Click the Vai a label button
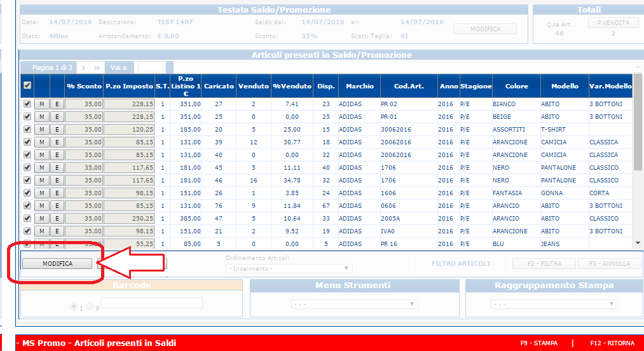The image size is (644, 351). (x=118, y=67)
